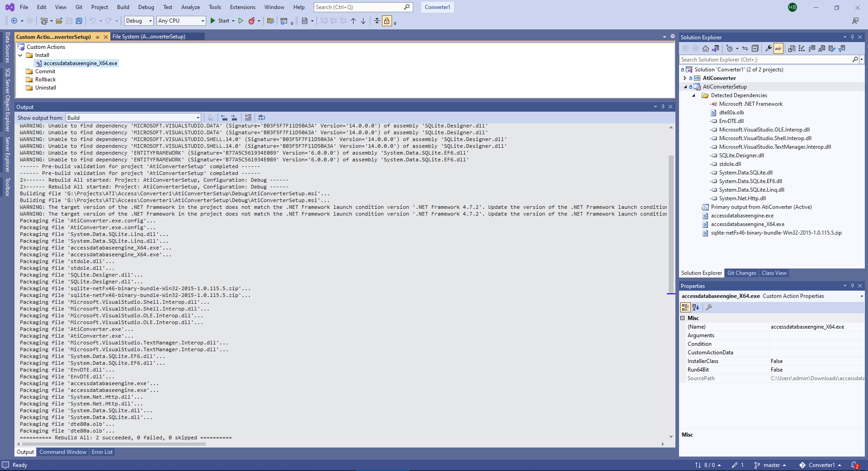
Task: Click the Send Feedback icon near window corner
Action: (856, 21)
